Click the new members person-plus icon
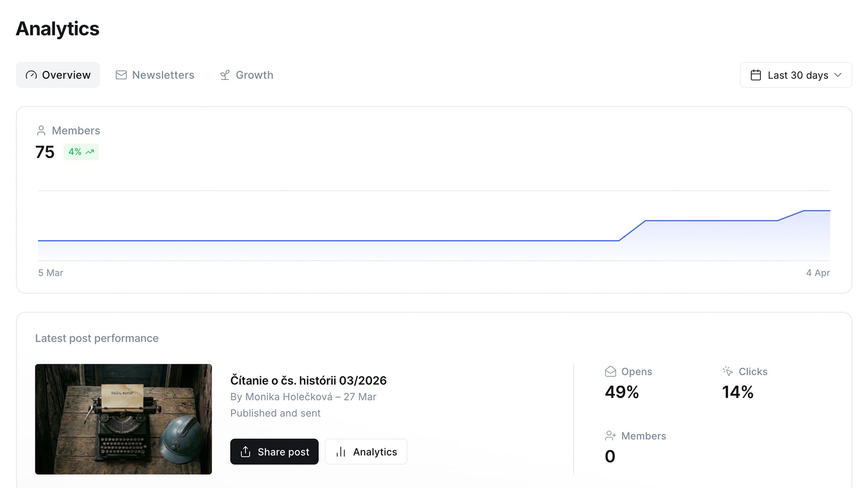This screenshot has height=488, width=868. pos(610,436)
